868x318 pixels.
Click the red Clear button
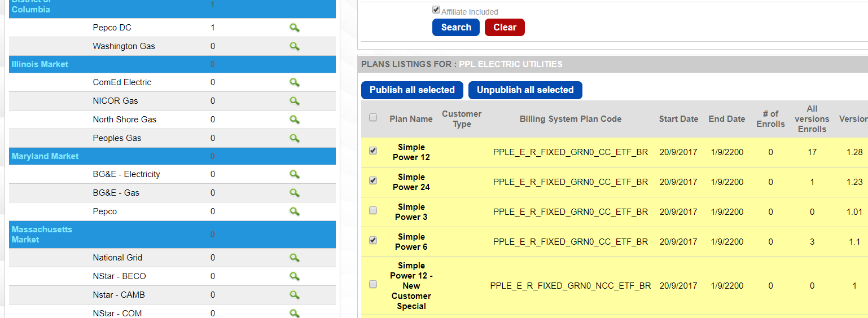coord(505,28)
